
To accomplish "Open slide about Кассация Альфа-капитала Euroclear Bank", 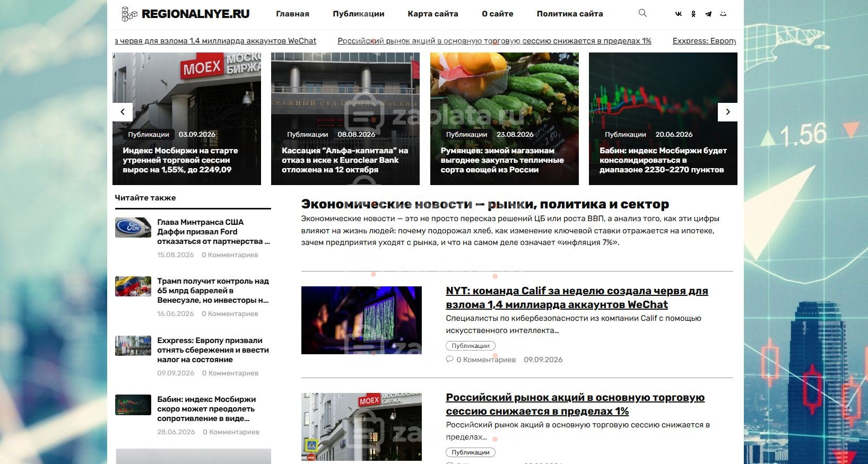I will coord(345,160).
